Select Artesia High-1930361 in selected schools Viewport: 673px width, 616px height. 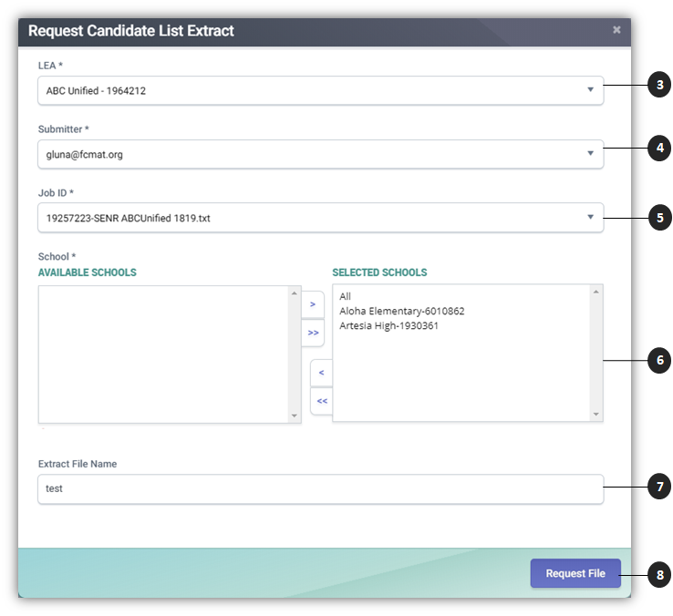388,325
